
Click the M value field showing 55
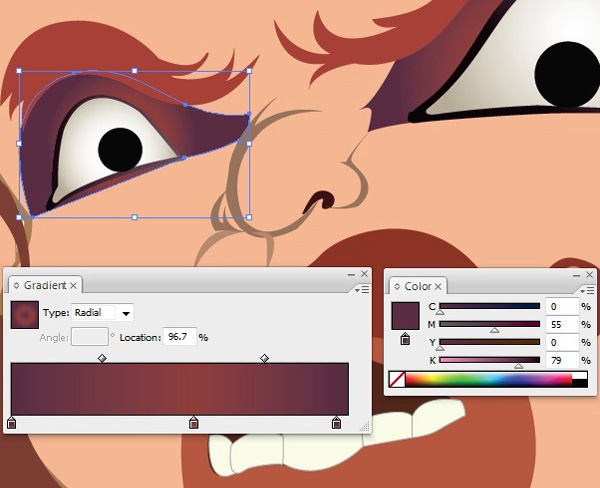click(562, 324)
